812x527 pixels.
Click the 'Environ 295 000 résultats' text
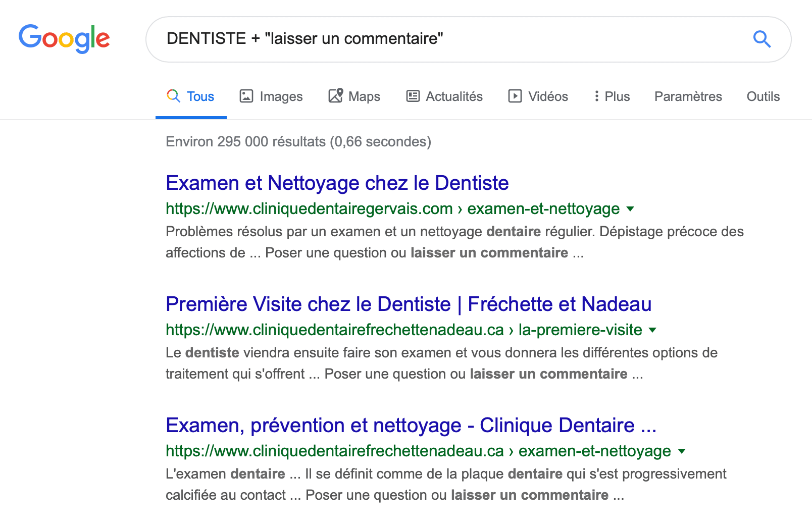[x=298, y=141]
